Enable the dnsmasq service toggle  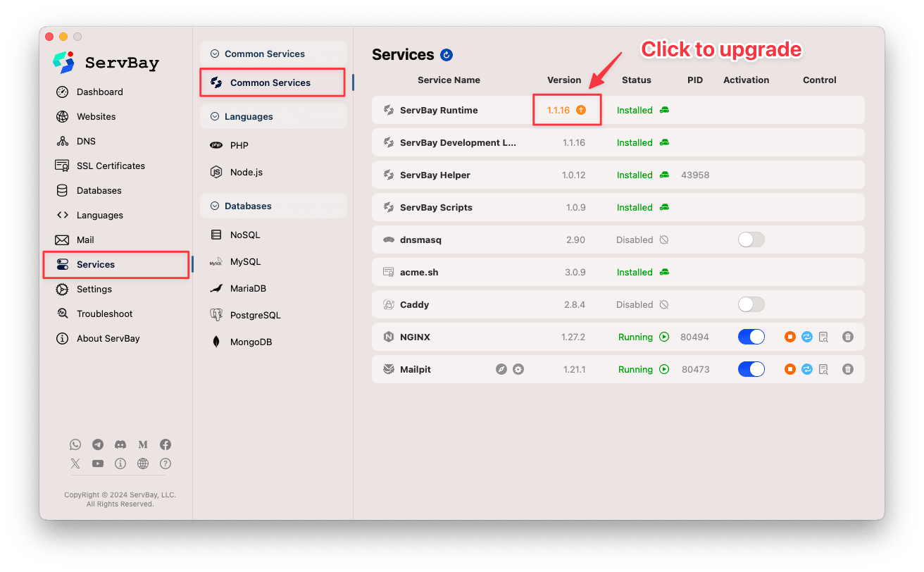click(x=751, y=240)
